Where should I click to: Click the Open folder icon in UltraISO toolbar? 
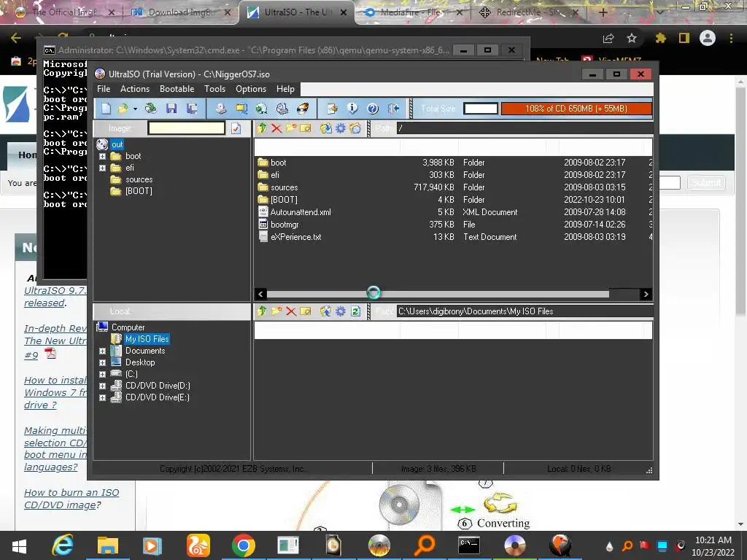(x=123, y=109)
